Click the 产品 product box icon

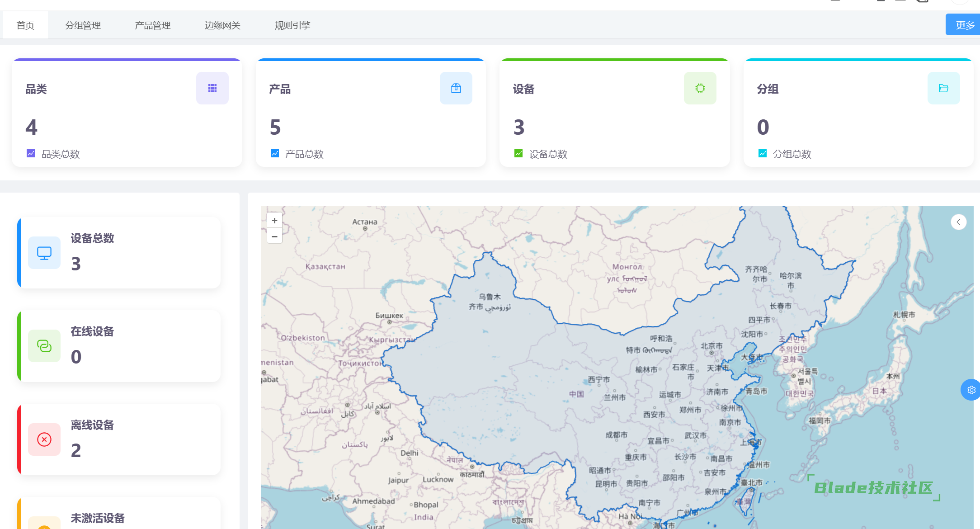[x=456, y=88]
